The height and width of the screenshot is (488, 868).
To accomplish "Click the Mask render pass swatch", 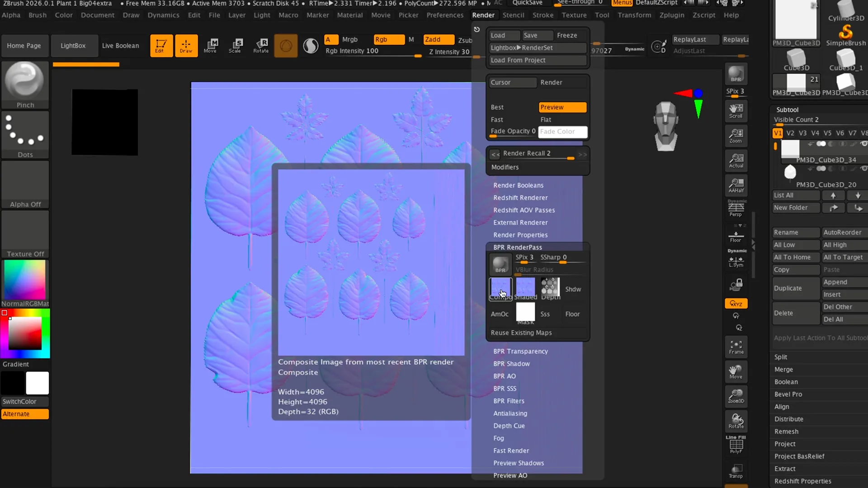I will click(x=525, y=313).
